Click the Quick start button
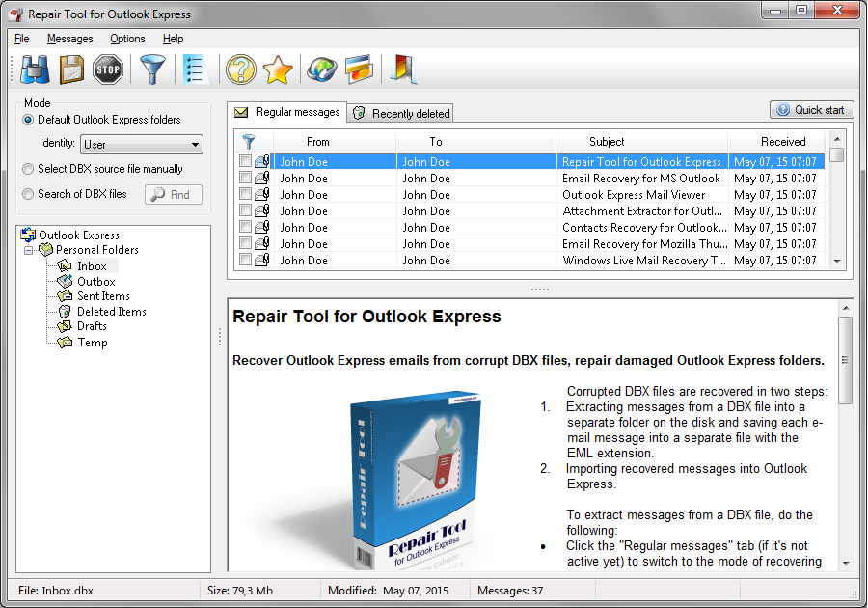 [x=811, y=110]
